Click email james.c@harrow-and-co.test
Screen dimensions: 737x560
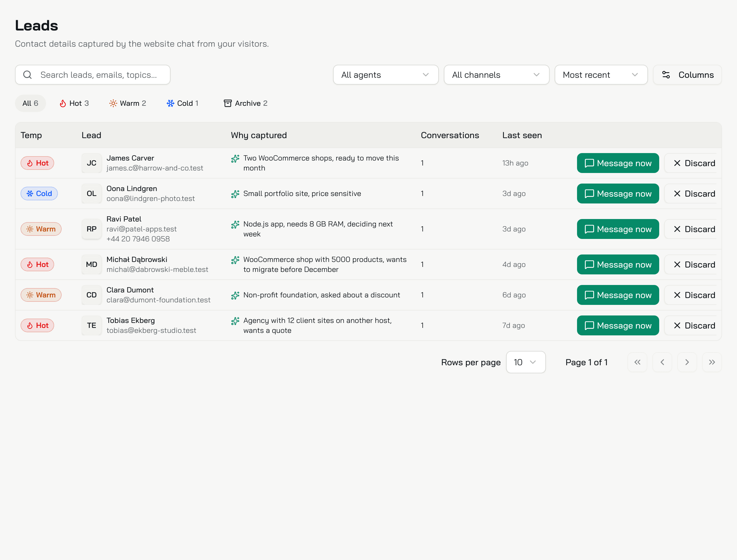click(155, 168)
